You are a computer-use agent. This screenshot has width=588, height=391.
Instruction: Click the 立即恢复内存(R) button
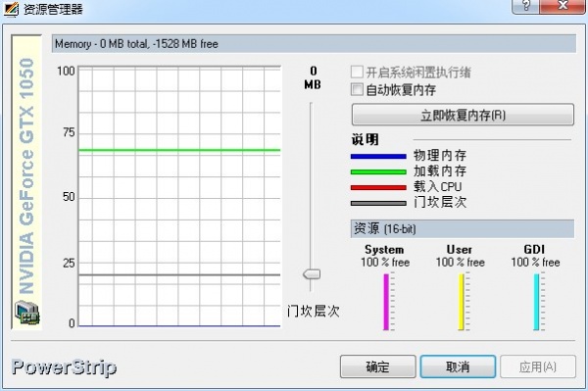tap(463, 115)
